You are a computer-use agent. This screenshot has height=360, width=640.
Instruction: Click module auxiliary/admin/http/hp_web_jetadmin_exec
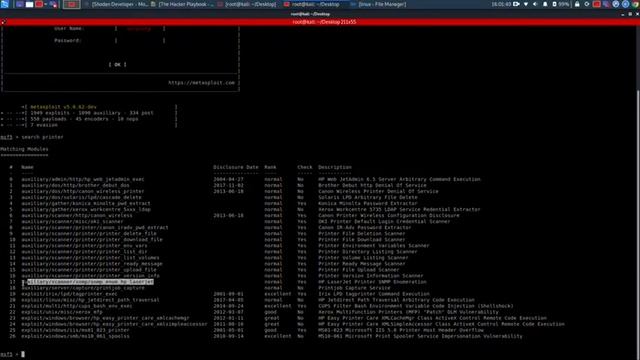point(83,179)
